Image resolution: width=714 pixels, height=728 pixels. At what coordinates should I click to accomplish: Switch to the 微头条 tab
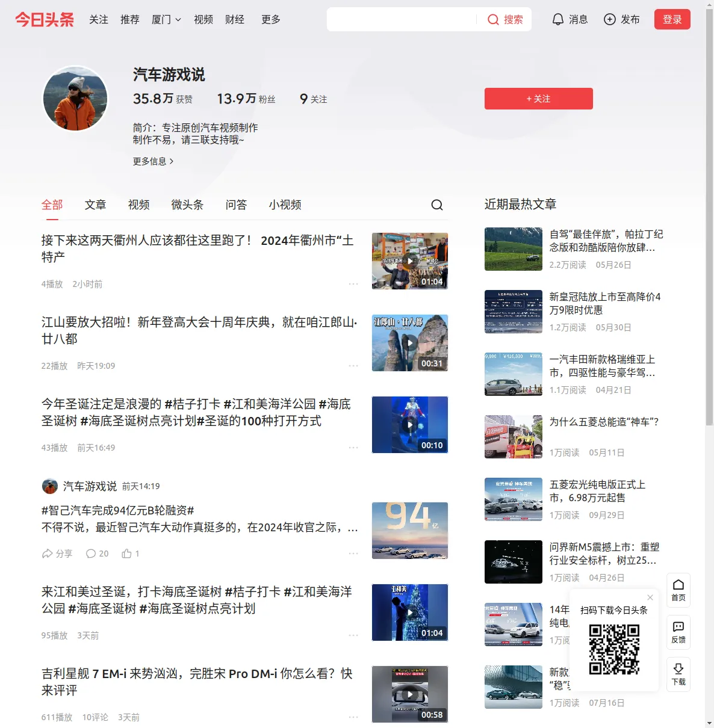pos(187,205)
